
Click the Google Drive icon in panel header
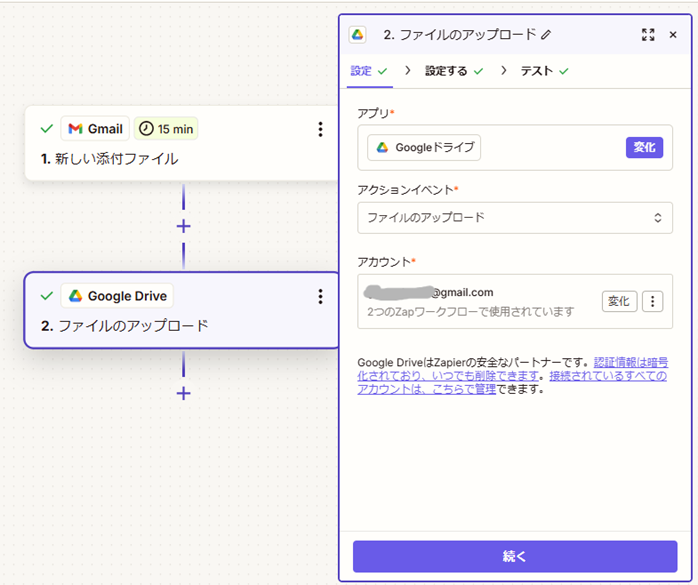357,35
